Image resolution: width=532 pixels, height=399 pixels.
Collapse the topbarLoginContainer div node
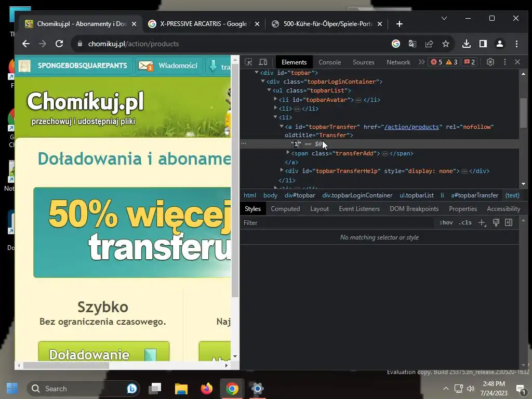coord(262,81)
